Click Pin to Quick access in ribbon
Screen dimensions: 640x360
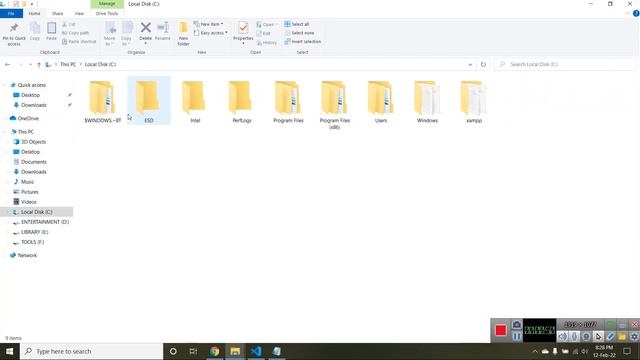14,34
